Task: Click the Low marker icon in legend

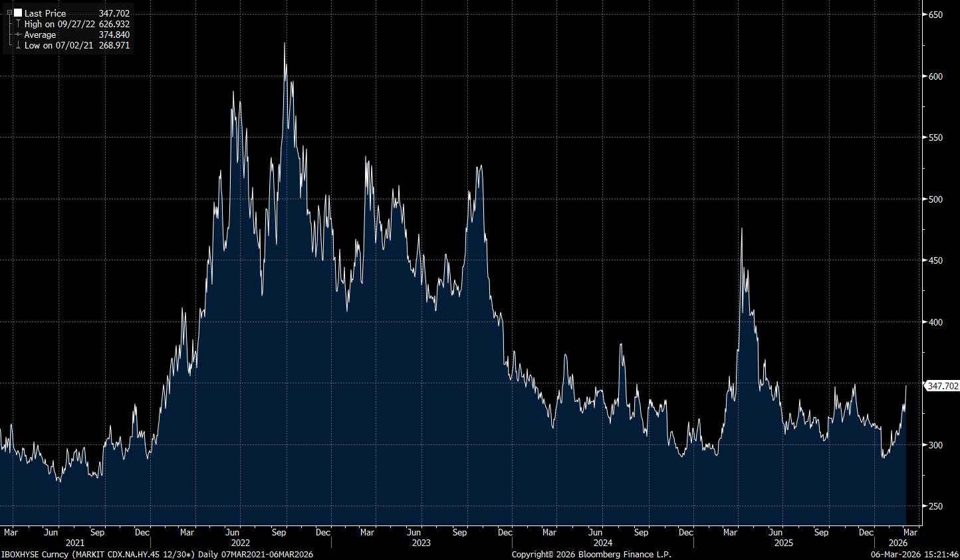Action: 18,45
